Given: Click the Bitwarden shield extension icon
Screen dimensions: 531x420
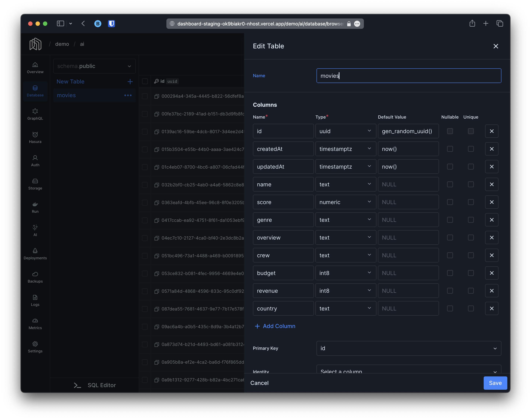Looking at the screenshot, I should pyautogui.click(x=111, y=24).
